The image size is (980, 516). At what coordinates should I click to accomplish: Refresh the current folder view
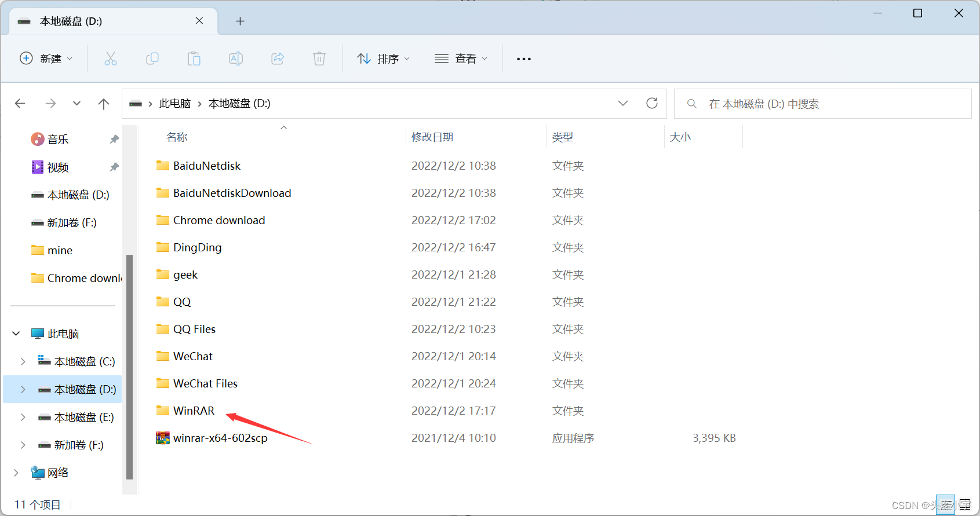coord(652,103)
